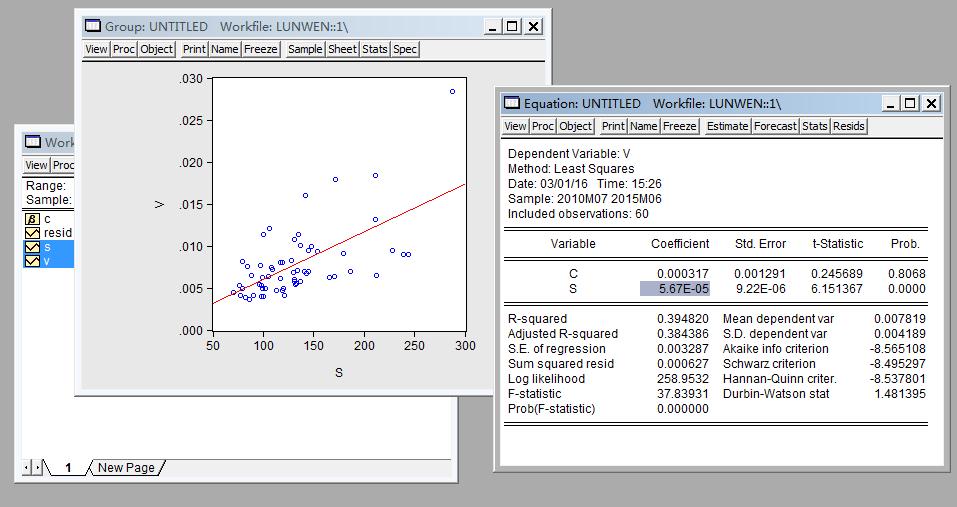Viewport: 957px width, 507px height.
Task: Click Freeze in the Group toolbar
Action: point(261,49)
